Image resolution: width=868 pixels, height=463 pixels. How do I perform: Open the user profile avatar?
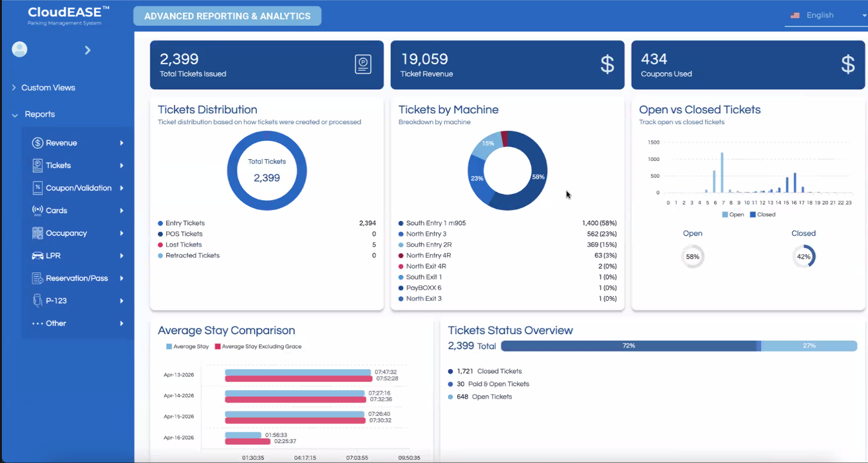coord(19,50)
